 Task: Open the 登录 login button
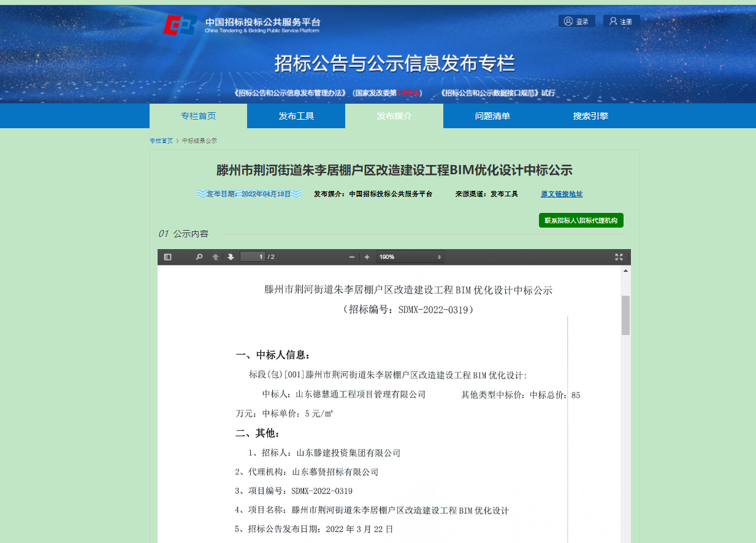[576, 20]
